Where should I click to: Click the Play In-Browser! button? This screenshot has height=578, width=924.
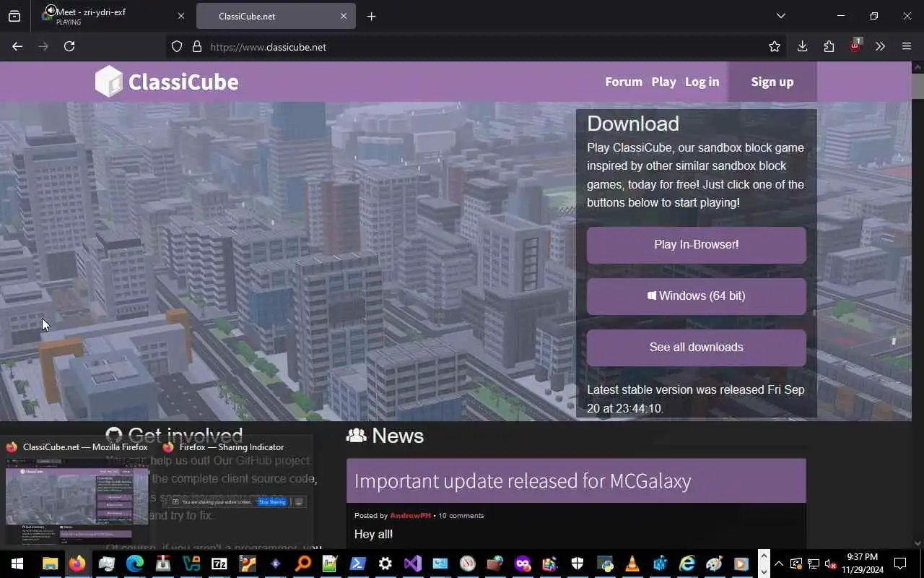coord(696,245)
